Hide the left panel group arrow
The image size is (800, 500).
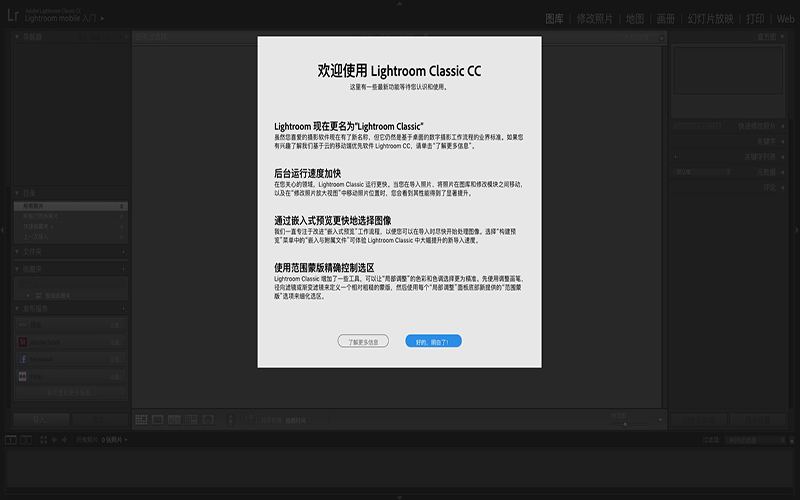(3, 230)
